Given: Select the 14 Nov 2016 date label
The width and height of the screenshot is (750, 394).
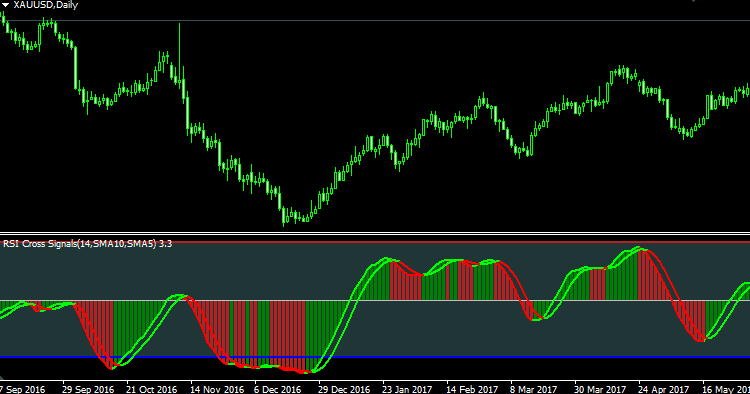Looking at the screenshot, I should click(217, 389).
